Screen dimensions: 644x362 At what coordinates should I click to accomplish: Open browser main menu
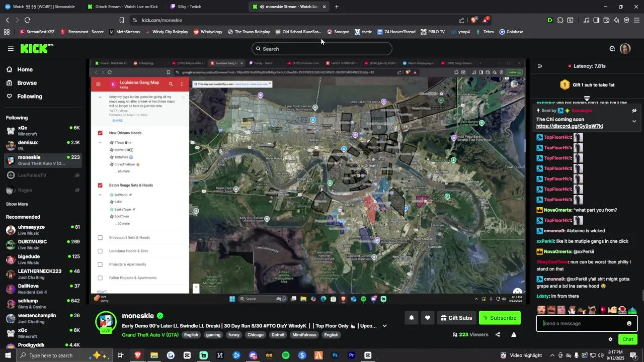(x=636, y=20)
